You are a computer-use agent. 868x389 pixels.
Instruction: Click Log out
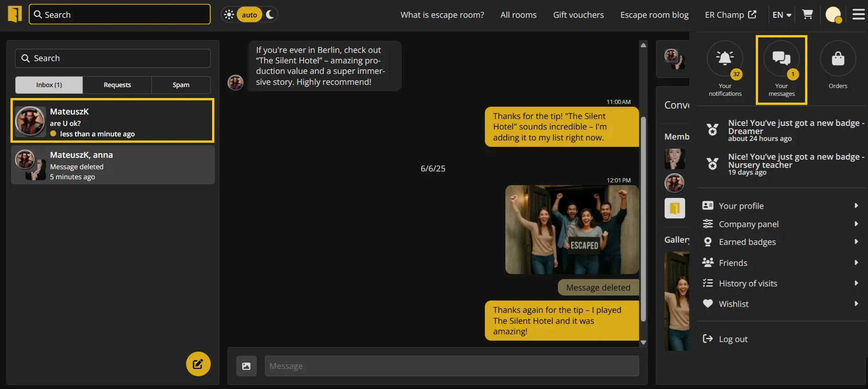point(733,339)
